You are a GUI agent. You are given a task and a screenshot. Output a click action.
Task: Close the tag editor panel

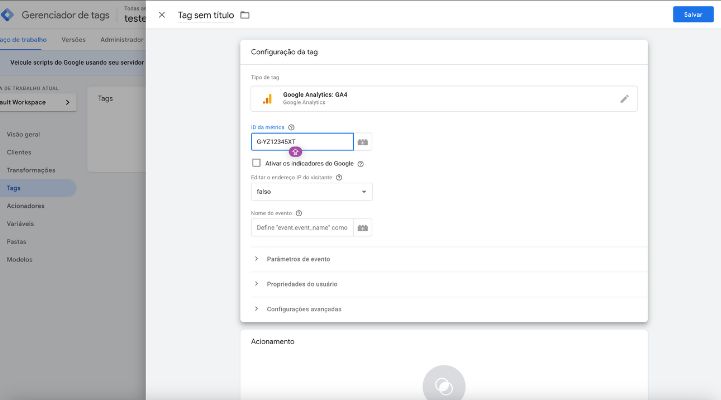pyautogui.click(x=162, y=15)
